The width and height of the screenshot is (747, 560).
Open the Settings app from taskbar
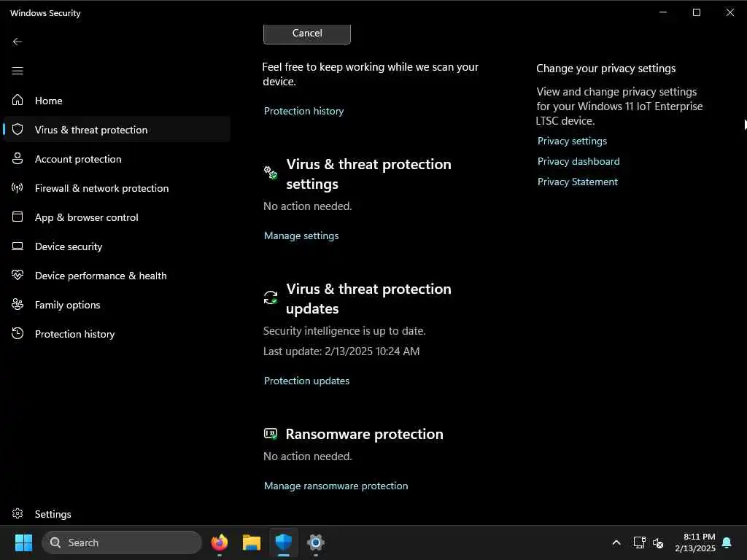click(x=315, y=542)
